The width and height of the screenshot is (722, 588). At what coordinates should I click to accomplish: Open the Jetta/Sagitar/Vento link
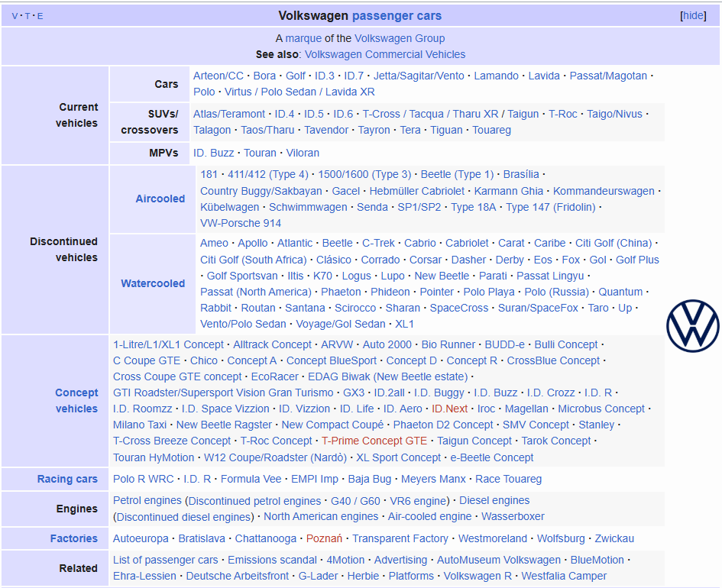419,76
